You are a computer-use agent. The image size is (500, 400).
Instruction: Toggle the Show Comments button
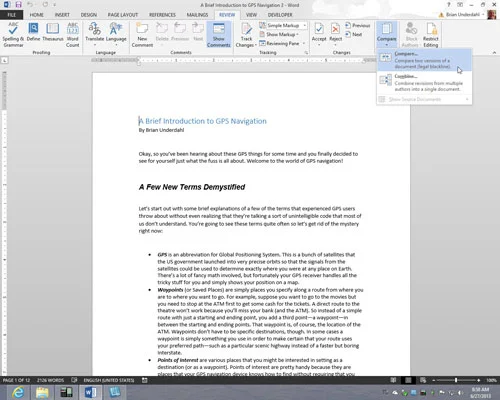[219, 35]
